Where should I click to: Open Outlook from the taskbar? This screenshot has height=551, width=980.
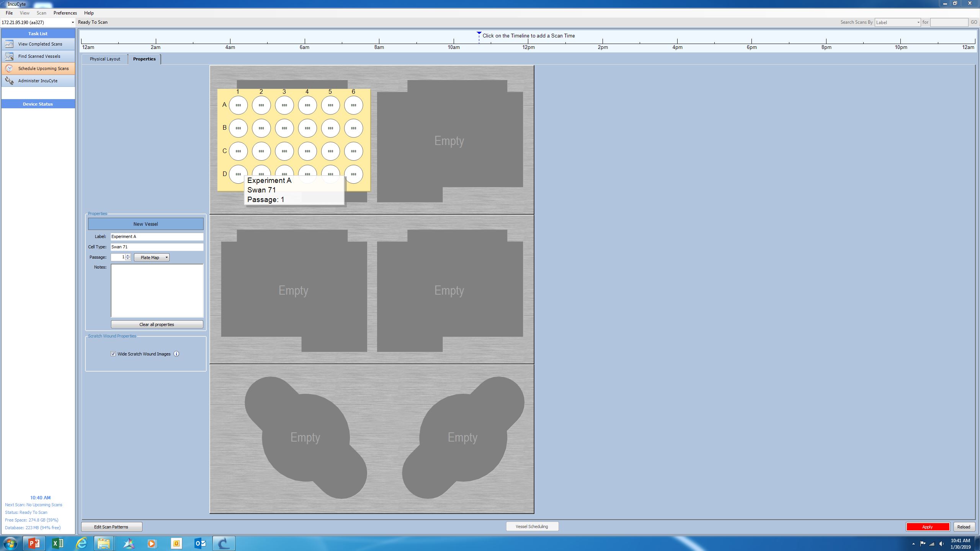click(200, 543)
